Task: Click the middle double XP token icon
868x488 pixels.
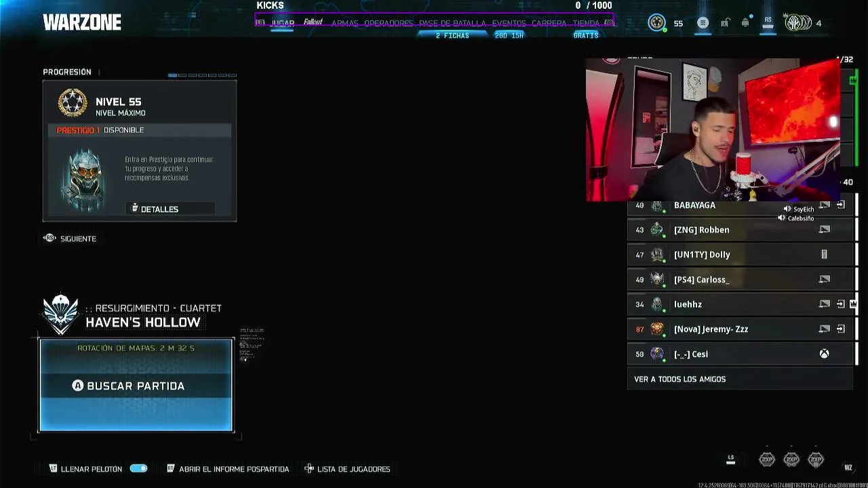Action: pyautogui.click(x=791, y=460)
